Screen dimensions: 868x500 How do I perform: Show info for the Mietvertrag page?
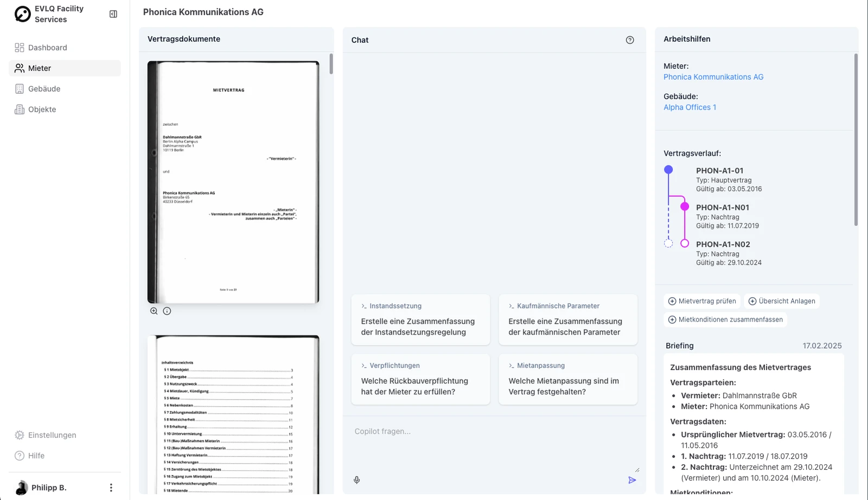[x=167, y=311]
